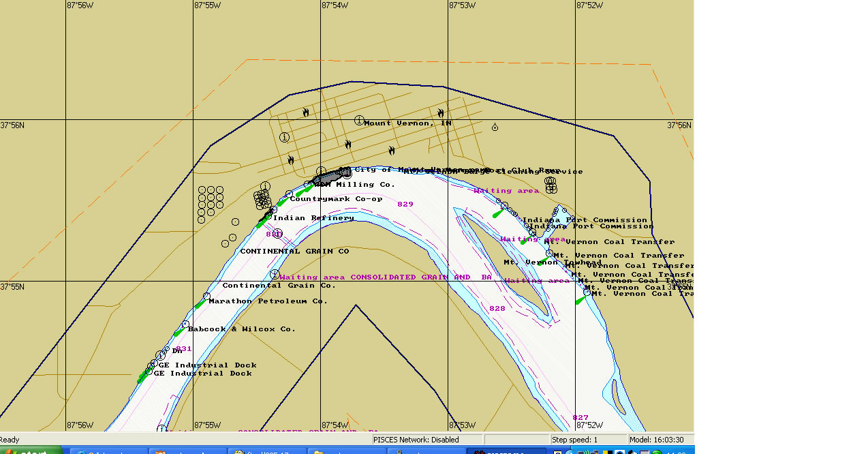Click the Continental Grain Co. mixed-case label
This screenshot has width=868, height=454.
pyautogui.click(x=279, y=286)
